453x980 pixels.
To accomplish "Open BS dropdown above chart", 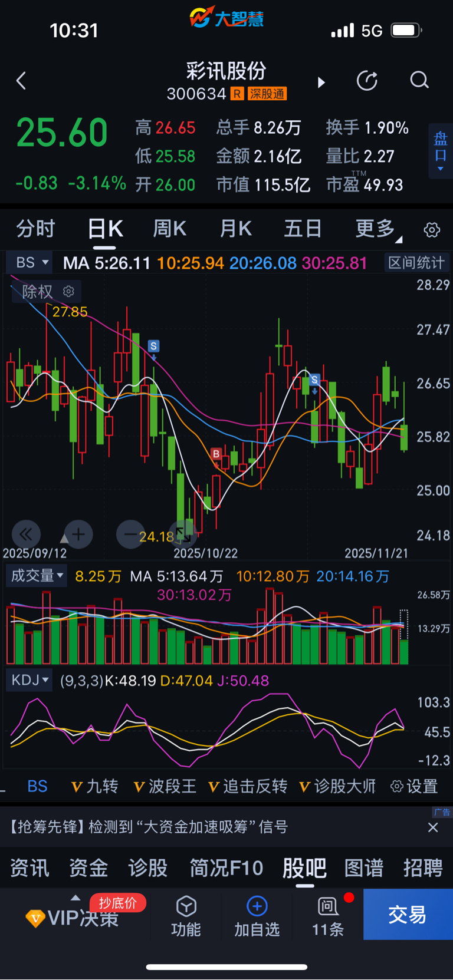I will (29, 262).
